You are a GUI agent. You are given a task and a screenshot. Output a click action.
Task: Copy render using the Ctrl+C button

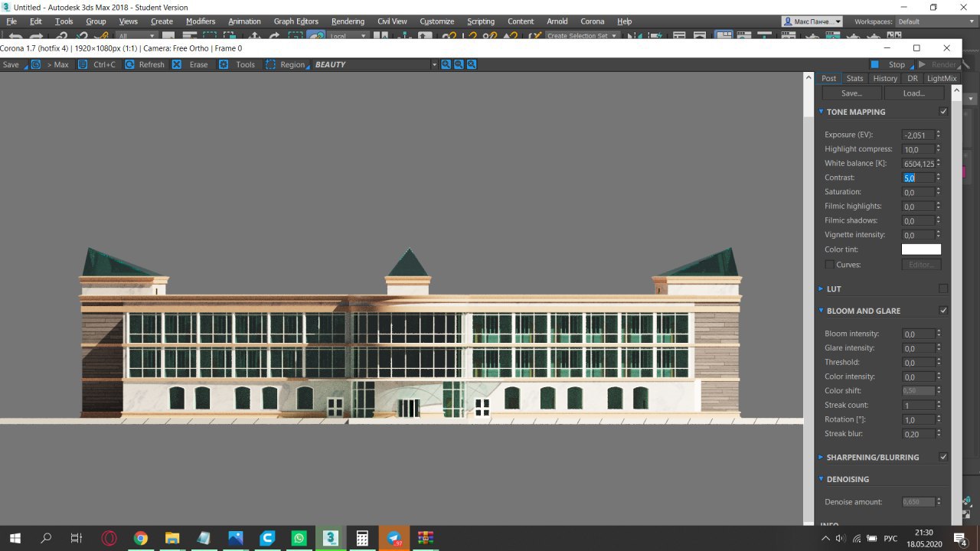[x=97, y=64]
